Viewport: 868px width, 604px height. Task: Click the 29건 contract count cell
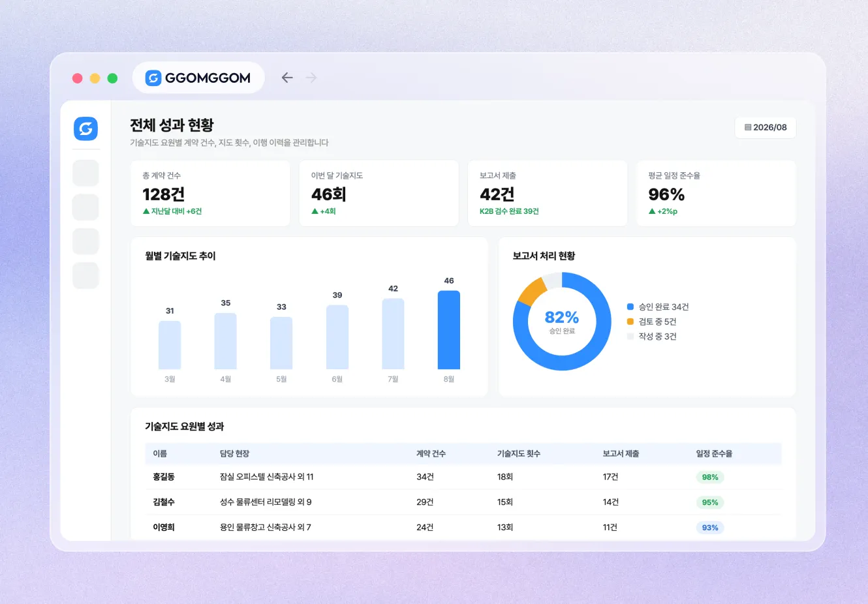[x=425, y=502]
